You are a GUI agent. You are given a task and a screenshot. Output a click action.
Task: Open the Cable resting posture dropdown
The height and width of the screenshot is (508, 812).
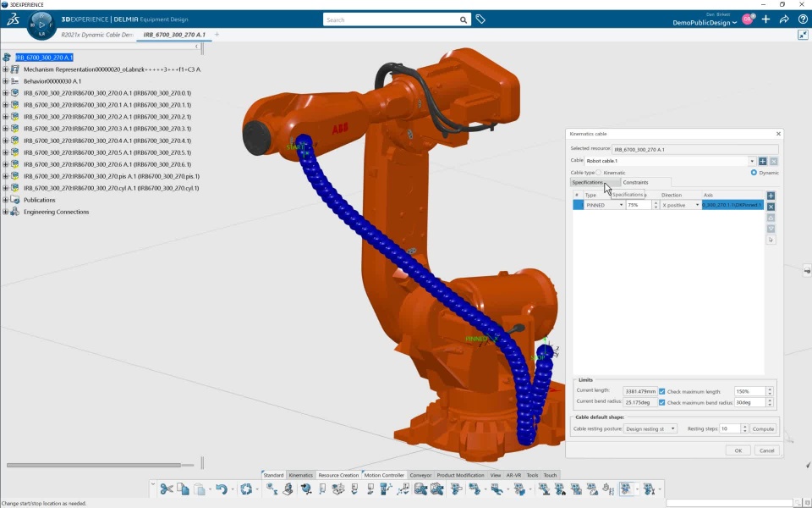coord(672,428)
